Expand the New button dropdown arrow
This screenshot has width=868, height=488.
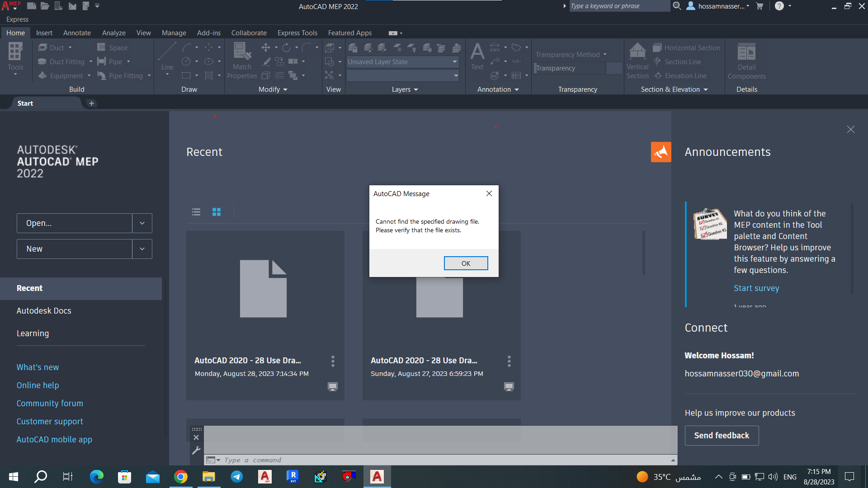click(142, 249)
